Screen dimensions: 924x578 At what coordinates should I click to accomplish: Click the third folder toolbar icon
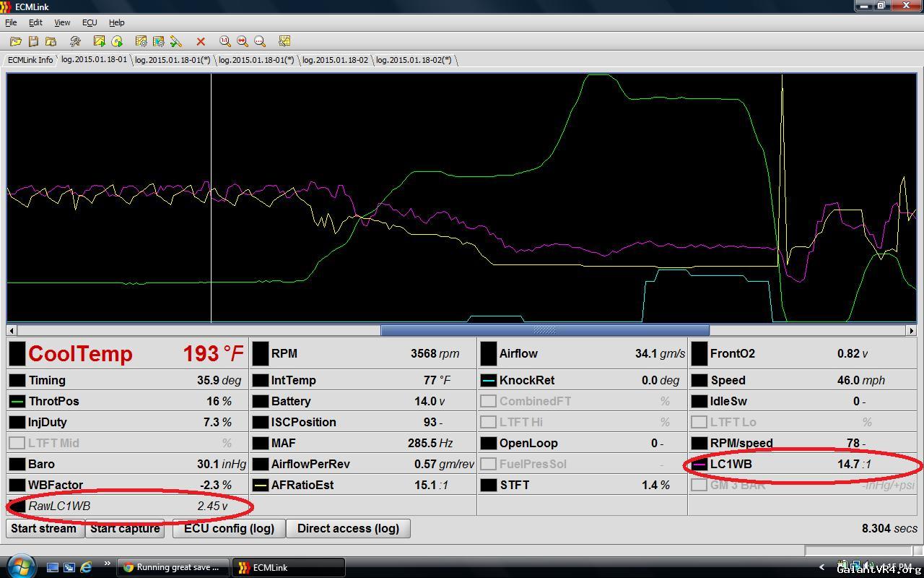tap(51, 42)
